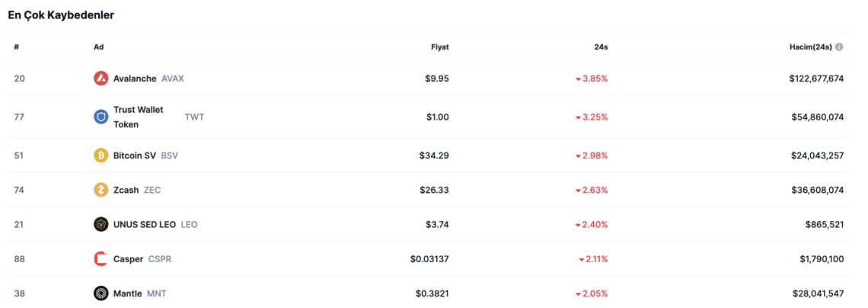Viewport: 868px width, 308px height.
Task: Click the Avalanche red logo icon
Action: 101,79
